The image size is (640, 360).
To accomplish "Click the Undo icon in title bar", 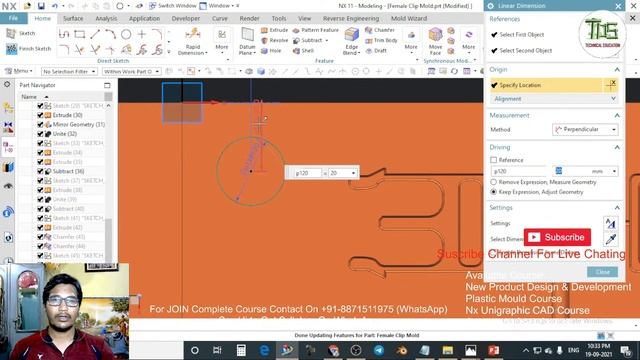I will click(54, 6).
